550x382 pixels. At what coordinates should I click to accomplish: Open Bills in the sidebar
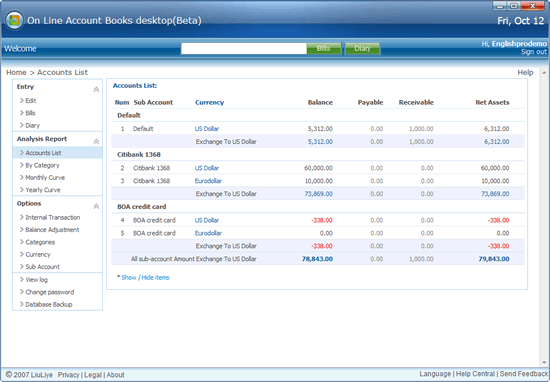(30, 113)
